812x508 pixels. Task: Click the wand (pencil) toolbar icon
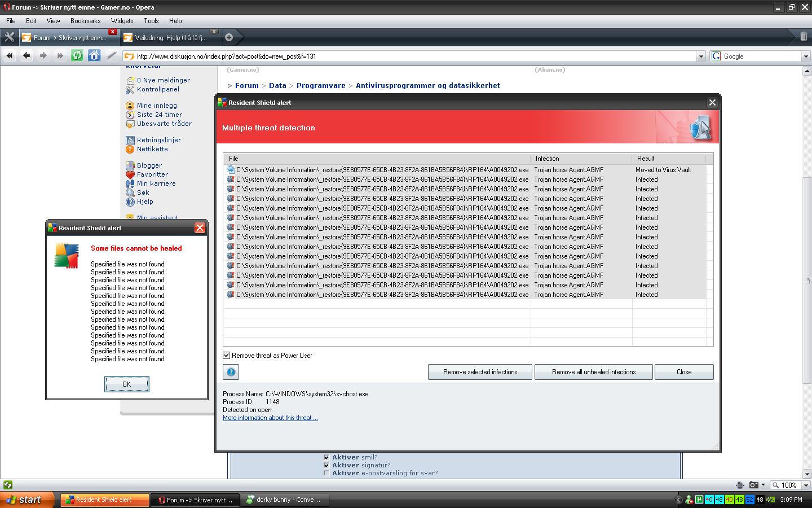pos(111,55)
